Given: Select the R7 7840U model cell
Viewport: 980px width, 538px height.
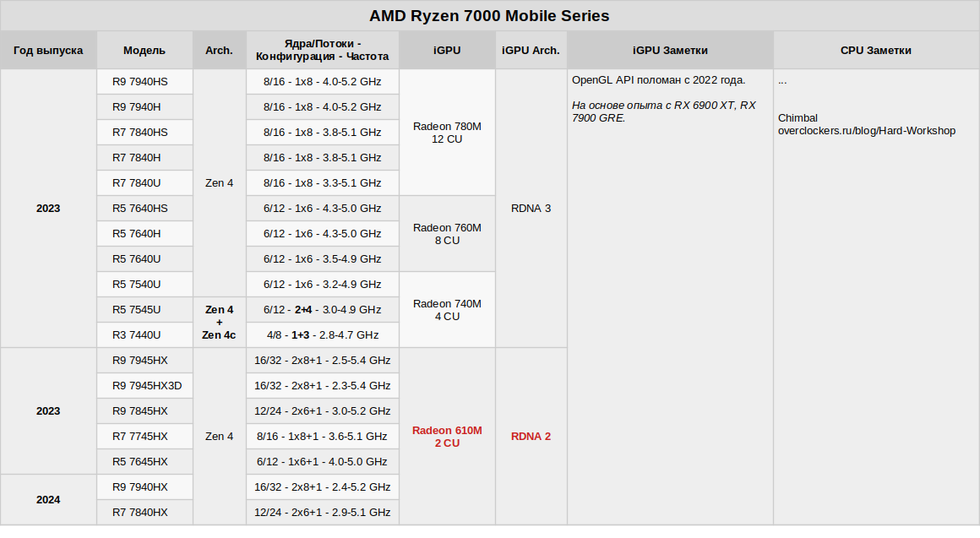Looking at the screenshot, I should click(137, 183).
